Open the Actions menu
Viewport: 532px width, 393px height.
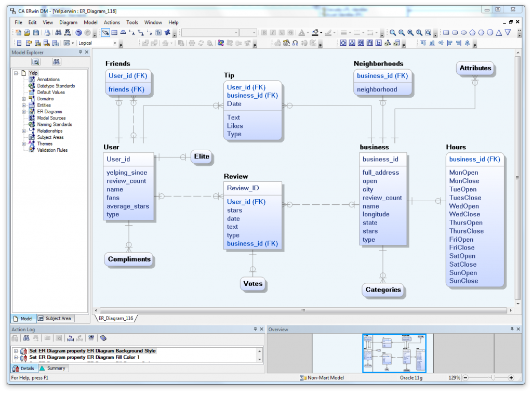point(112,22)
